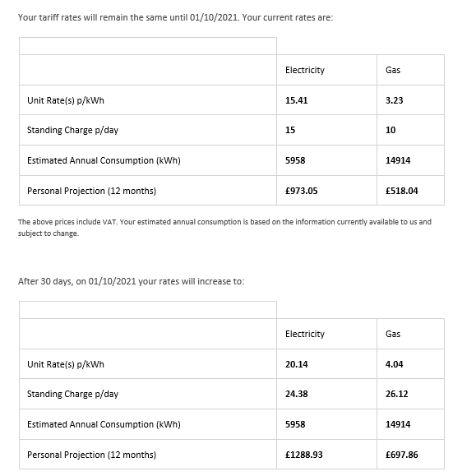Image resolution: width=453 pixels, height=476 pixels.
Task: Click the new electricity standing charge 24.38
Action: tap(296, 394)
